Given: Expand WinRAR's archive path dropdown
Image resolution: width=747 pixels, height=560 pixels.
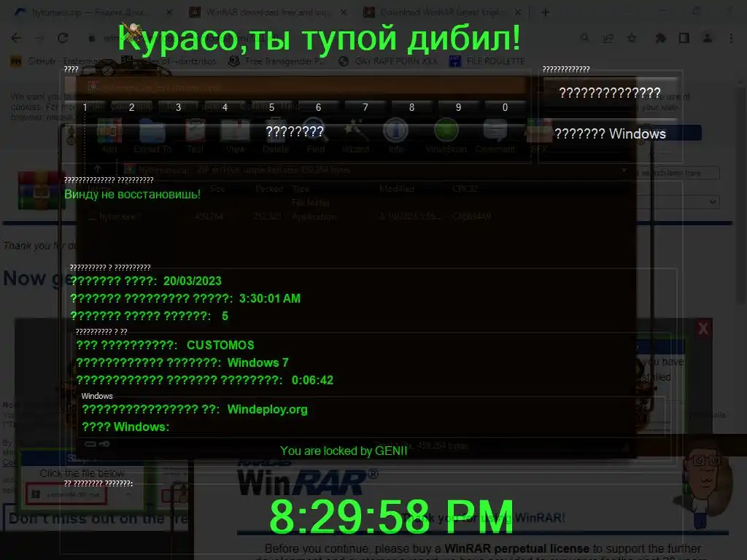Looking at the screenshot, I should [624, 170].
